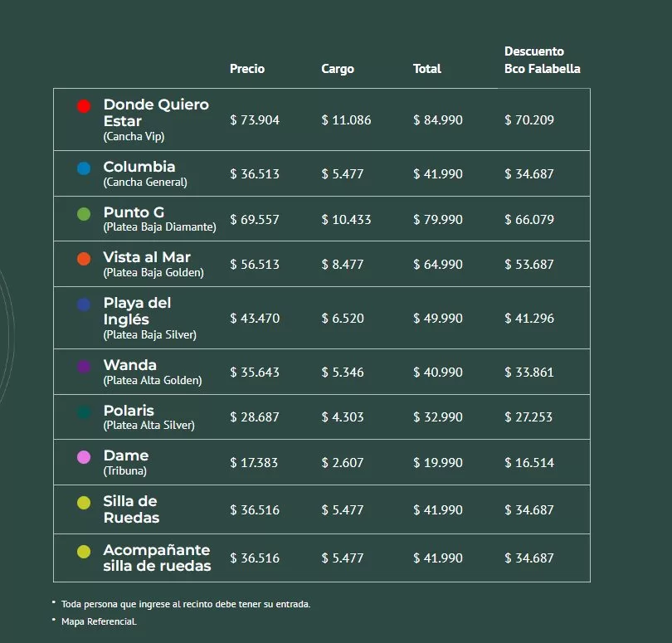
Task: Click the red dot for Donde Quiero Estar
Action: point(84,106)
